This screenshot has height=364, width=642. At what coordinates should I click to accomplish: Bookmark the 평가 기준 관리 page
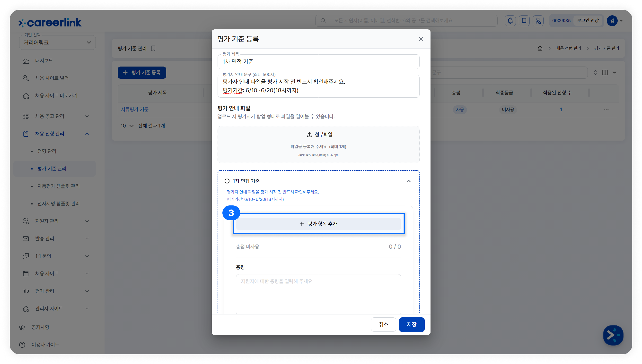coord(153,48)
